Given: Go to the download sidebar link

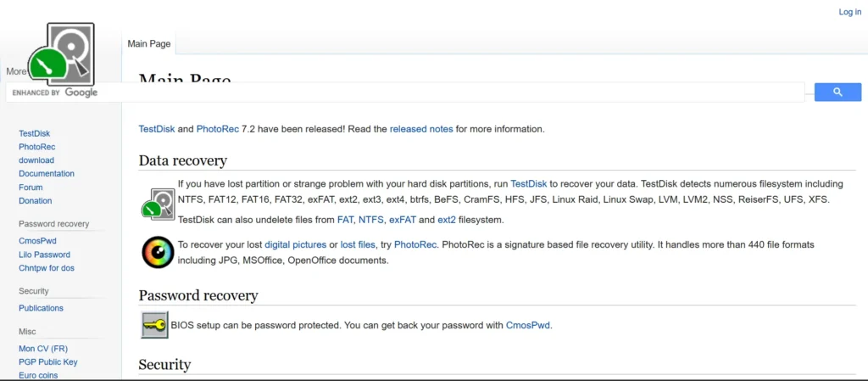Looking at the screenshot, I should 36,160.
